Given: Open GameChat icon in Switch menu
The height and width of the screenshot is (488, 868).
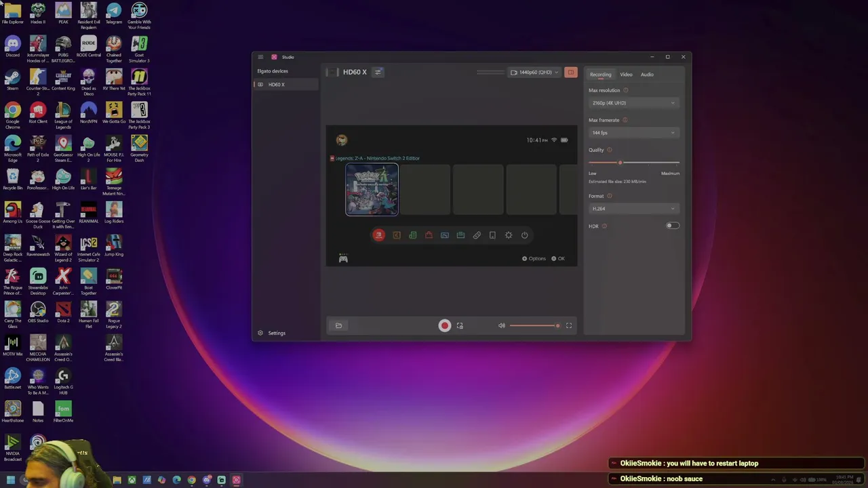Looking at the screenshot, I should coord(397,235).
